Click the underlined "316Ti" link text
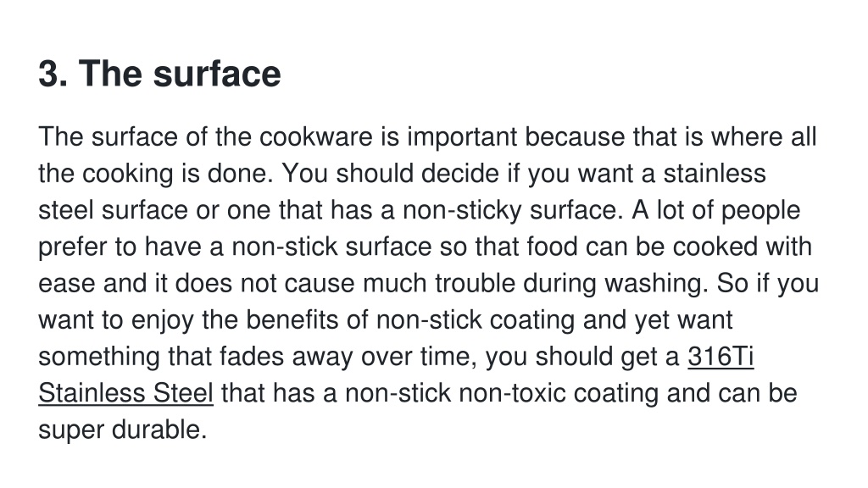The width and height of the screenshot is (868, 488). [721, 357]
